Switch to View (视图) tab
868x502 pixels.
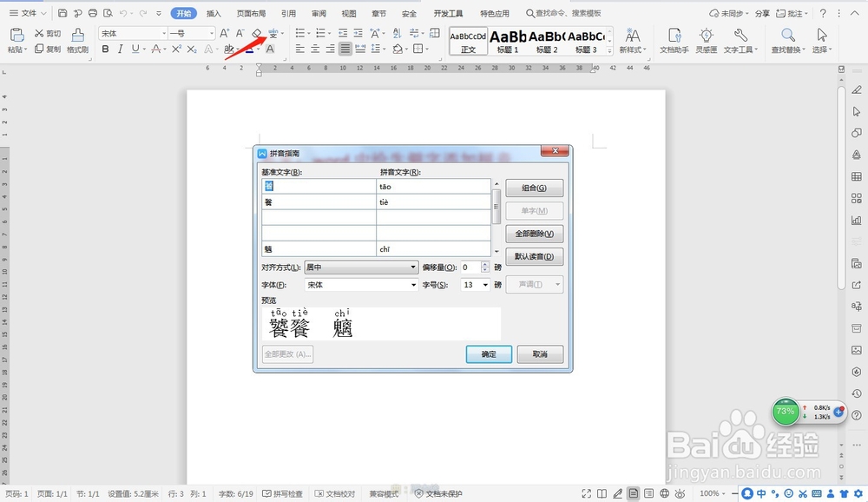pyautogui.click(x=349, y=13)
